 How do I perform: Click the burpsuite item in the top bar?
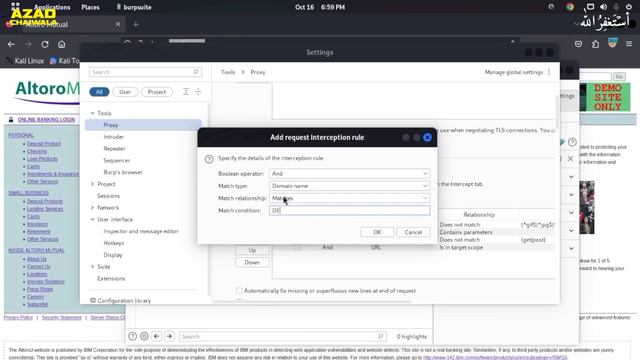(134, 7)
